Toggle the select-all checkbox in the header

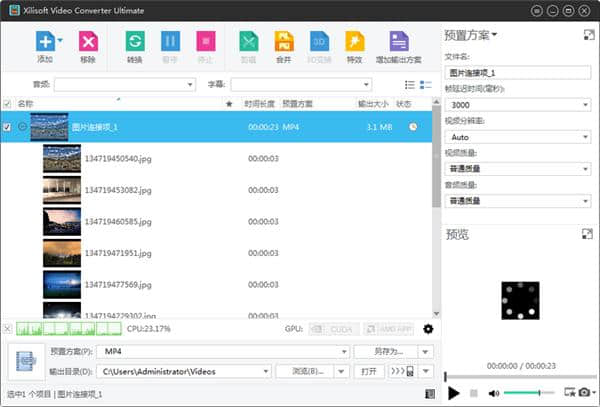(8, 103)
